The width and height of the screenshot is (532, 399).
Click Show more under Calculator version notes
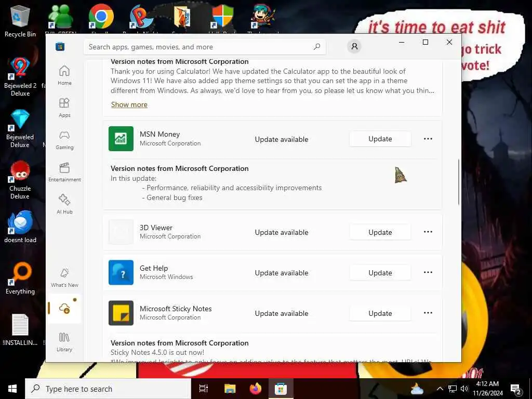(129, 104)
